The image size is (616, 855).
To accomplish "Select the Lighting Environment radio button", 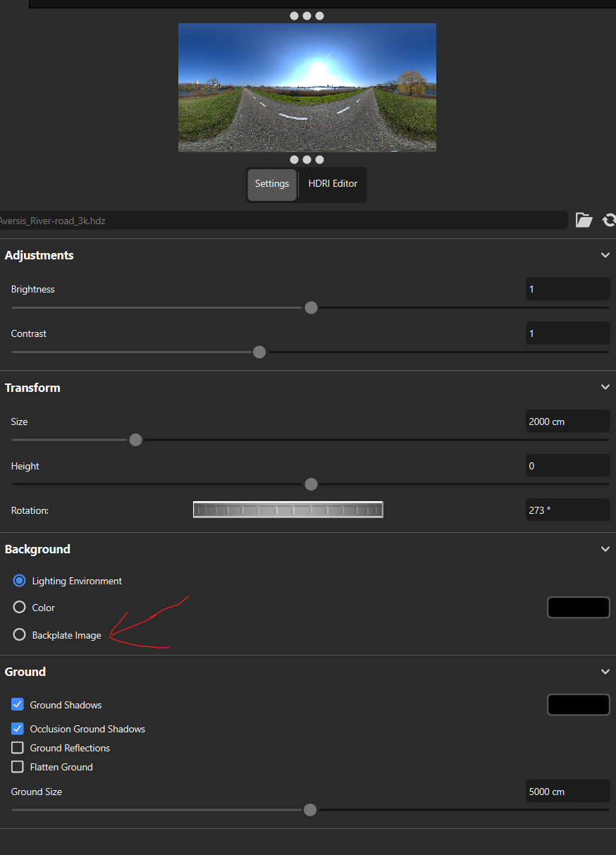I will (x=20, y=581).
